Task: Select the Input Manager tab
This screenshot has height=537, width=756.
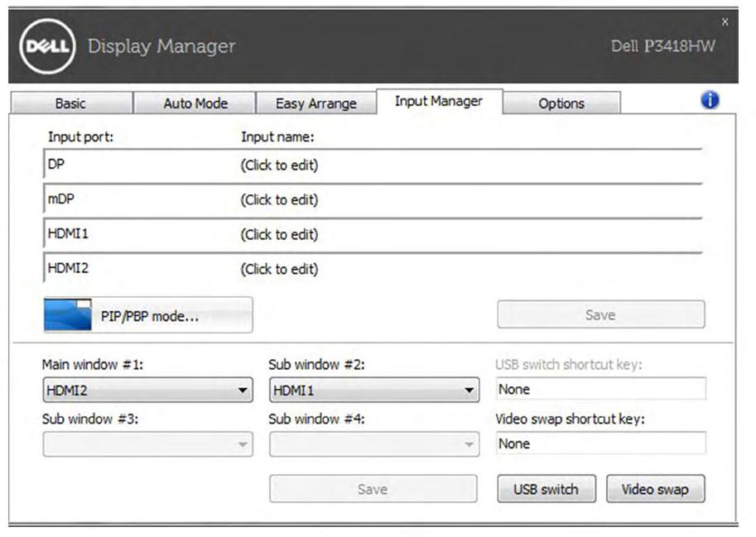Action: pos(439,101)
